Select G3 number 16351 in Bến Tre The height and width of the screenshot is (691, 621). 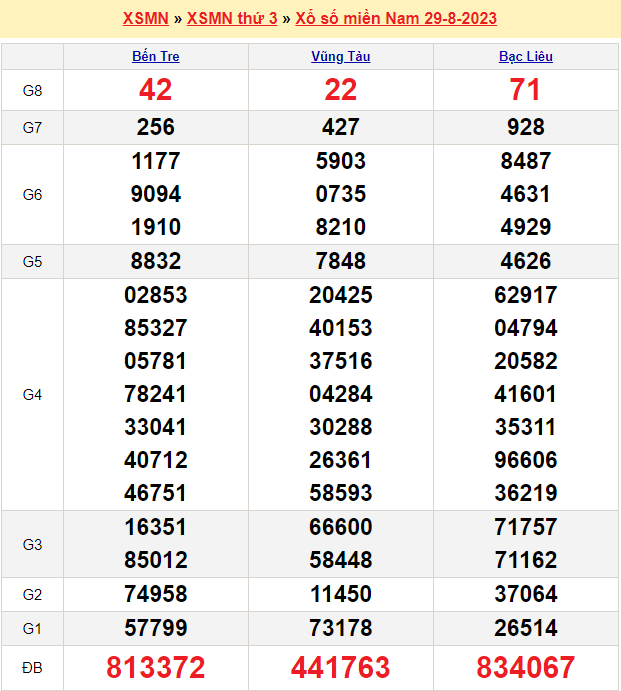(x=156, y=527)
